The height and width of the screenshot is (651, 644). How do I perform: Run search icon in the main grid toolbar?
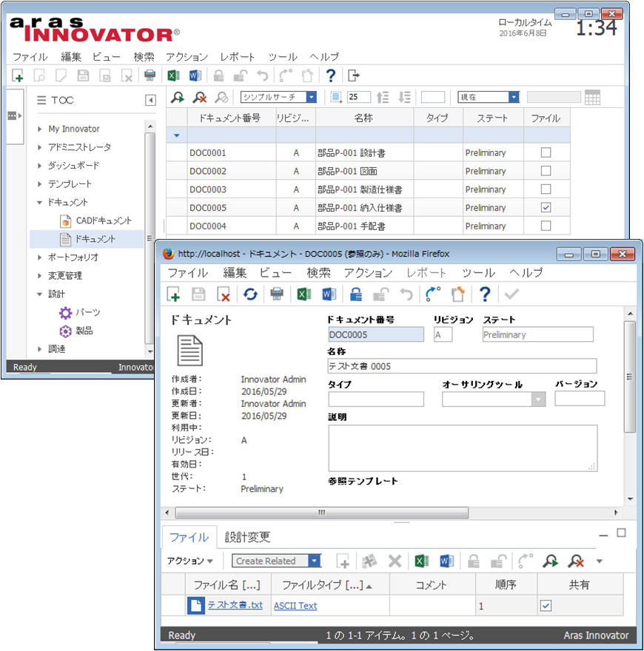click(x=178, y=98)
